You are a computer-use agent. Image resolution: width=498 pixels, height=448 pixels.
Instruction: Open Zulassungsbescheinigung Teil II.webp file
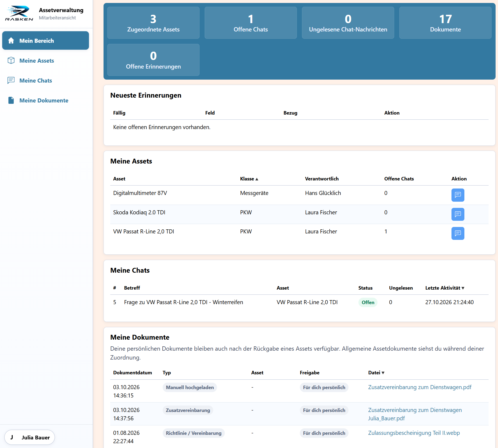[414, 433]
